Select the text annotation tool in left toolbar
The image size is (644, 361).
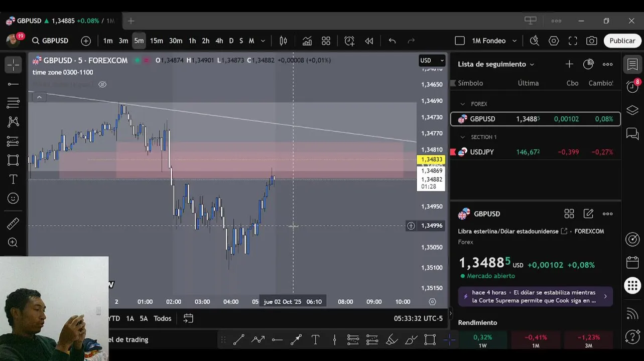(x=13, y=179)
